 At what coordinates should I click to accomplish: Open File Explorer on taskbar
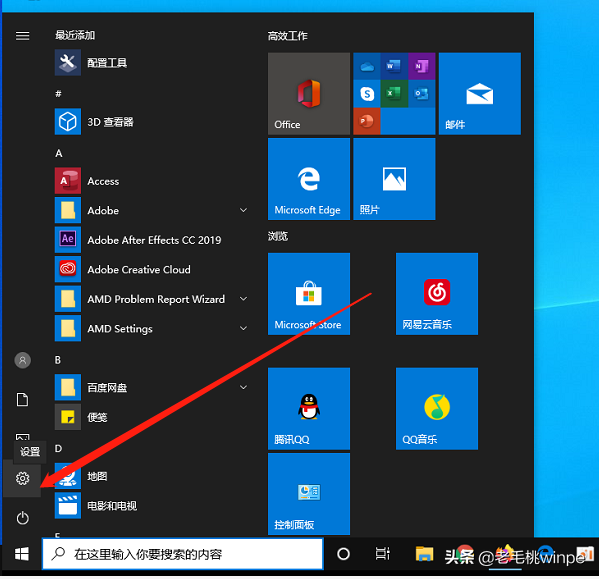point(424,554)
